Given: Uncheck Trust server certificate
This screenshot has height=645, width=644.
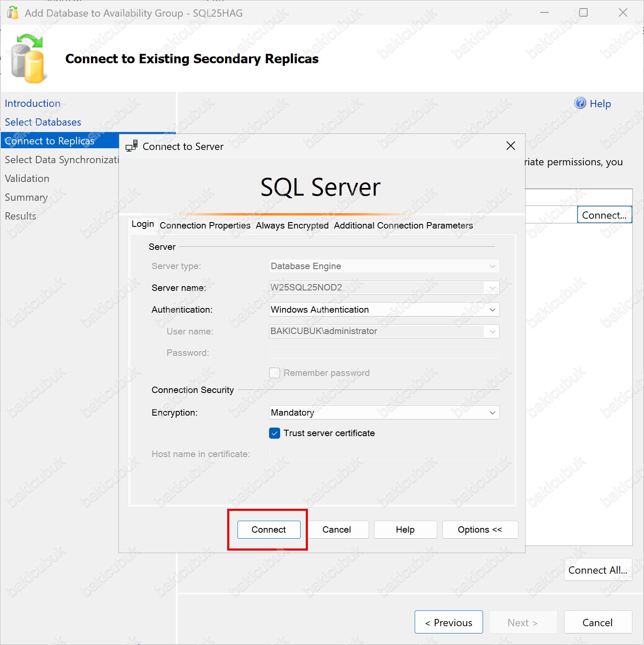Looking at the screenshot, I should point(275,433).
